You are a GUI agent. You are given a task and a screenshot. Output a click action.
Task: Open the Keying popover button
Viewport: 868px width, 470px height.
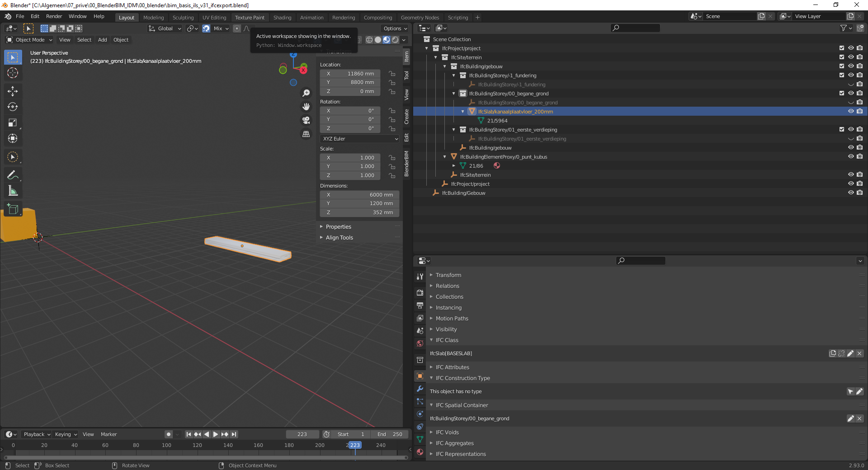click(x=66, y=434)
